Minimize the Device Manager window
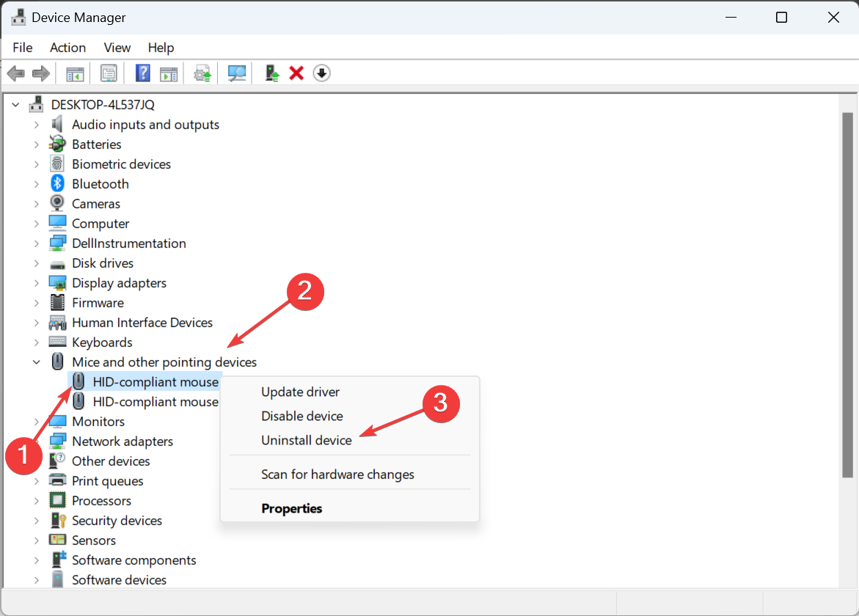Screen dimensions: 859x616 731,18
